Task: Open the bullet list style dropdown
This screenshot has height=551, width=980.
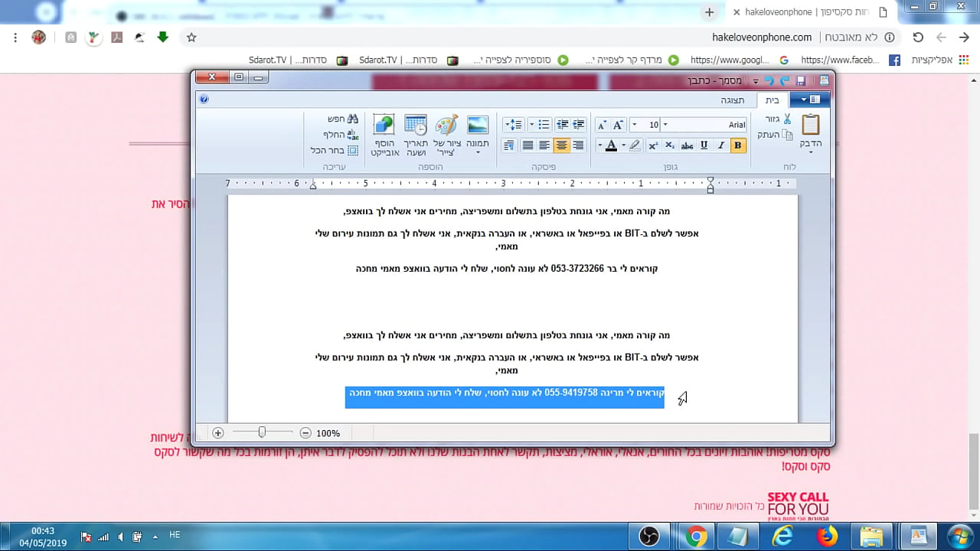Action: click(531, 125)
